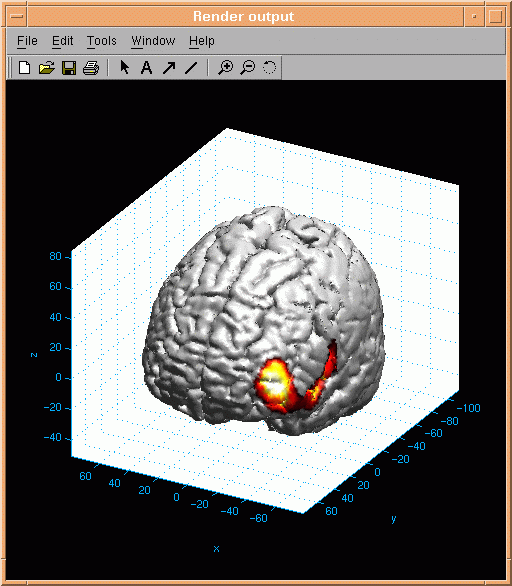Select the Edit Plot arrow pointer tool
The image size is (512, 586).
(x=124, y=68)
